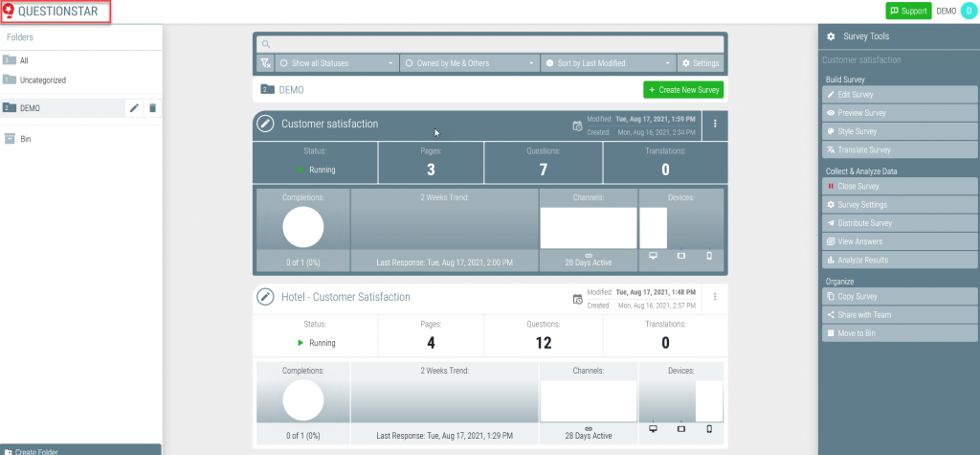
Task: Click inside the survey search field
Action: click(490, 43)
